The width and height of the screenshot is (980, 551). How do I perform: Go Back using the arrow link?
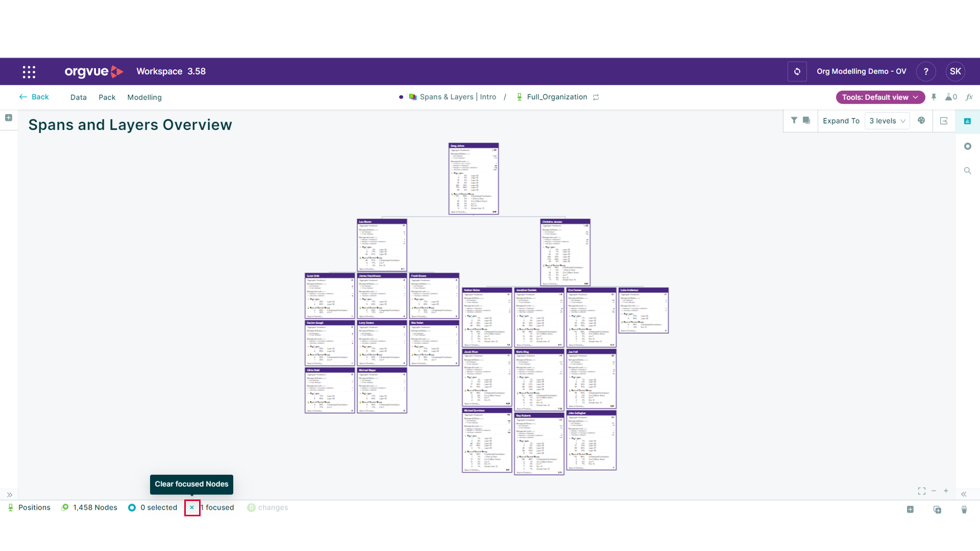[x=34, y=97]
